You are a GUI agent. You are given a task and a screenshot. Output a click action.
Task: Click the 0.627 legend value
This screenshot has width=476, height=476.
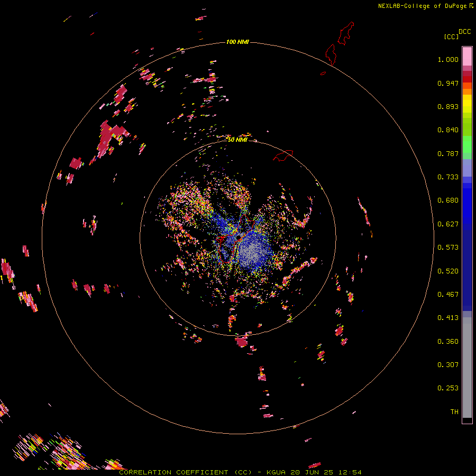448,224
